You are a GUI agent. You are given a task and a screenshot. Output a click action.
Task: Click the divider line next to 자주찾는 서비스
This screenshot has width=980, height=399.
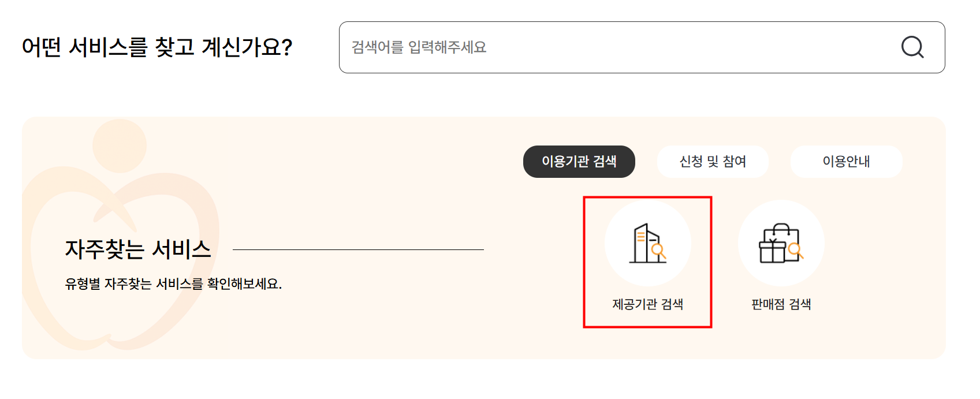pos(358,249)
